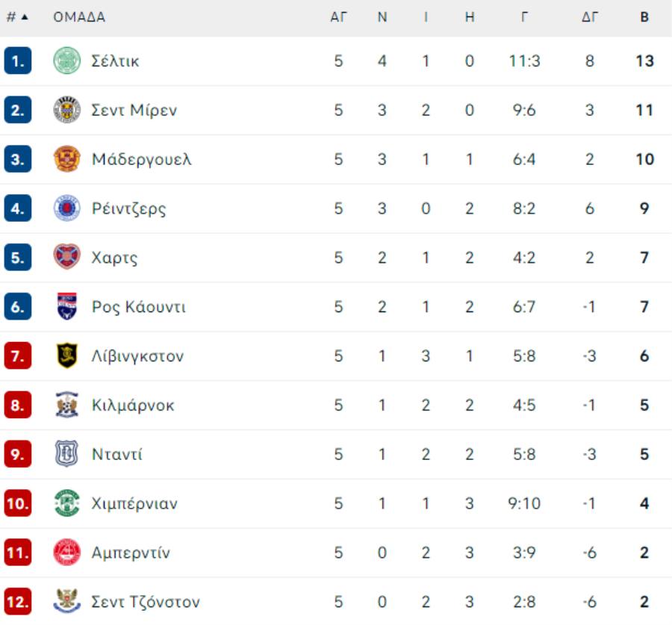Click the St Johnstone crest

pyautogui.click(x=67, y=601)
